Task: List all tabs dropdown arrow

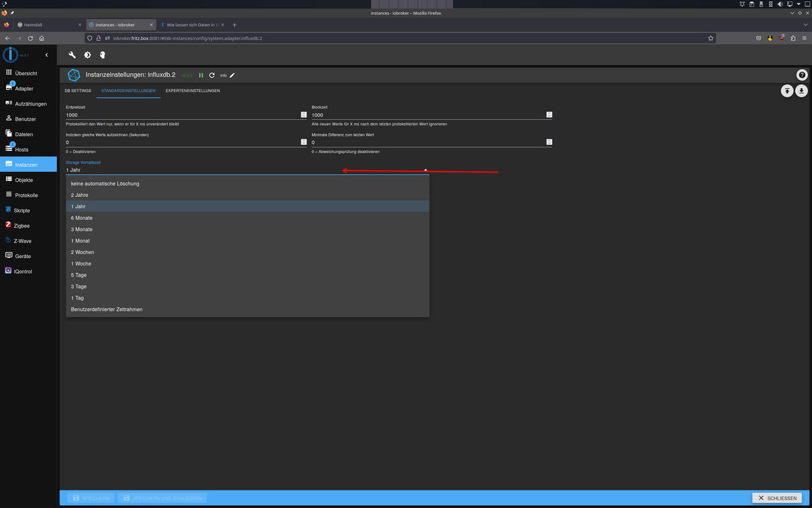Action: pyautogui.click(x=804, y=24)
